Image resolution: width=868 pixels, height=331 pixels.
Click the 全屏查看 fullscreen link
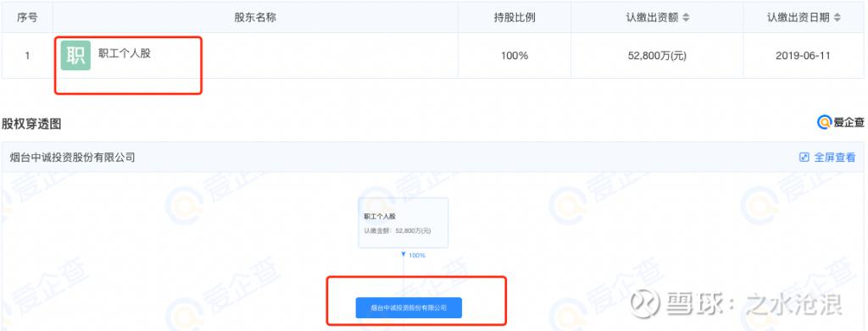[834, 157]
